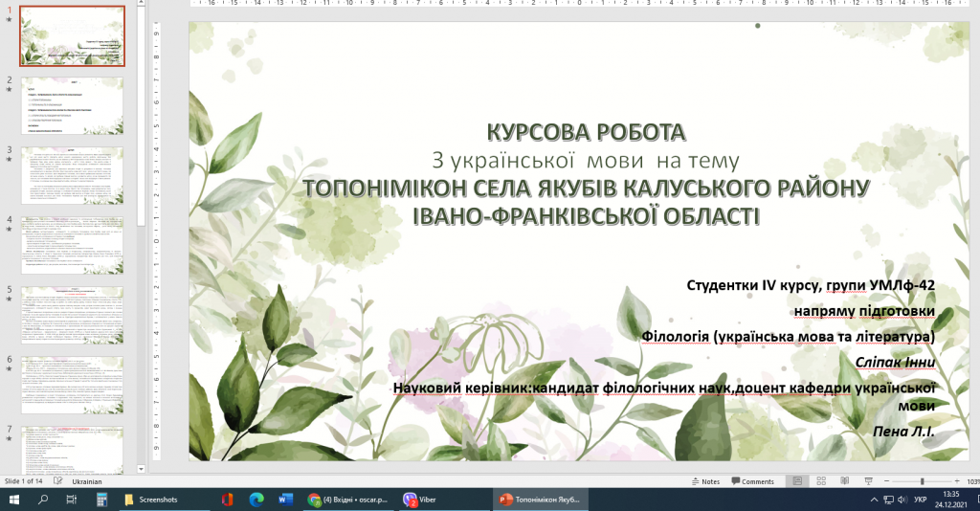The height and width of the screenshot is (511, 980).
Task: Open the Screenshots folder window in taskbar
Action: [x=156, y=500]
